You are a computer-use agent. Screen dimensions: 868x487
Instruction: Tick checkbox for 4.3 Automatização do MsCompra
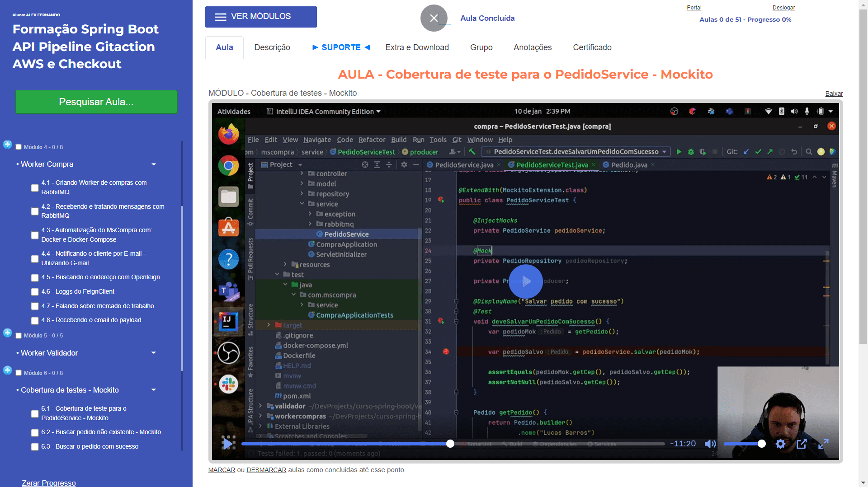[34, 235]
